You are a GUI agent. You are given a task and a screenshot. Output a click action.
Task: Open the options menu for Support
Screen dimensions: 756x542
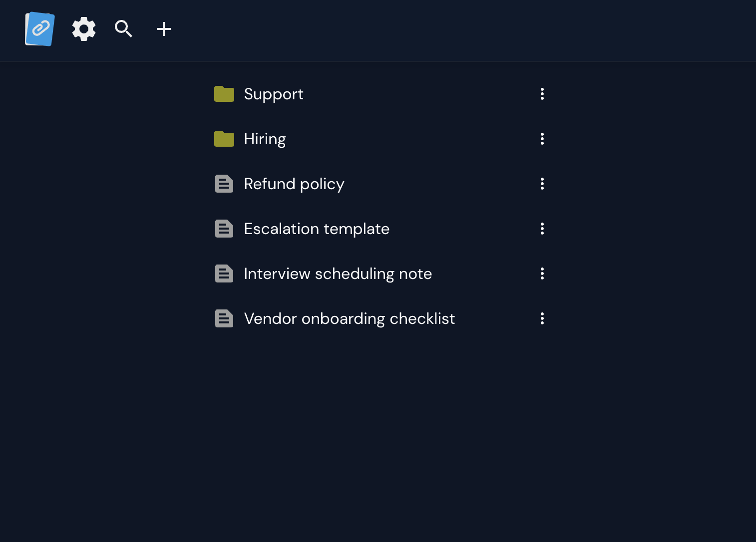click(542, 94)
